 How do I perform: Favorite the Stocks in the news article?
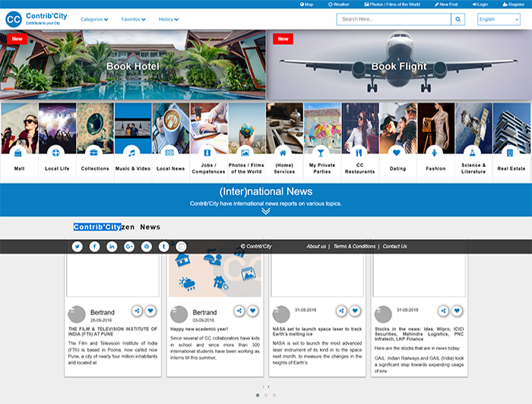point(457,311)
